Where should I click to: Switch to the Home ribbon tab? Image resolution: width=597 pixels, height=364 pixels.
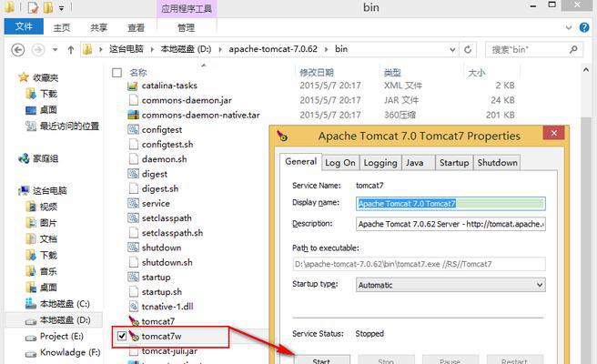pos(62,27)
